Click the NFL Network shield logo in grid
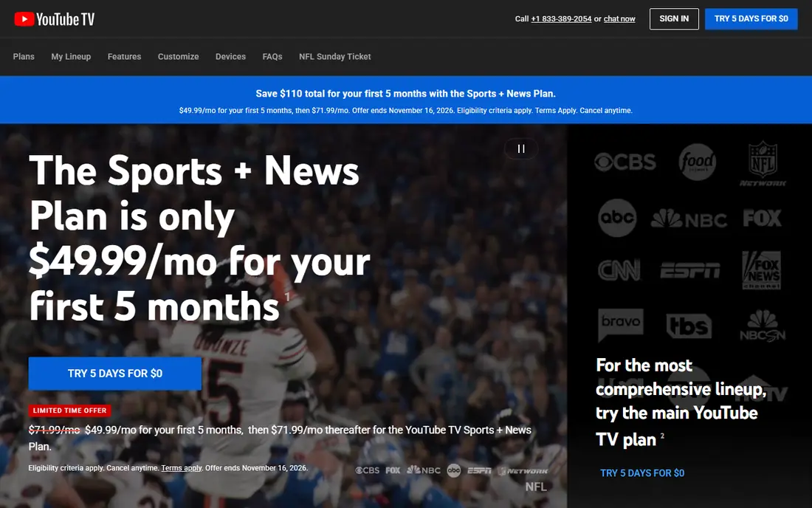This screenshot has width=812, height=508. pos(763,164)
